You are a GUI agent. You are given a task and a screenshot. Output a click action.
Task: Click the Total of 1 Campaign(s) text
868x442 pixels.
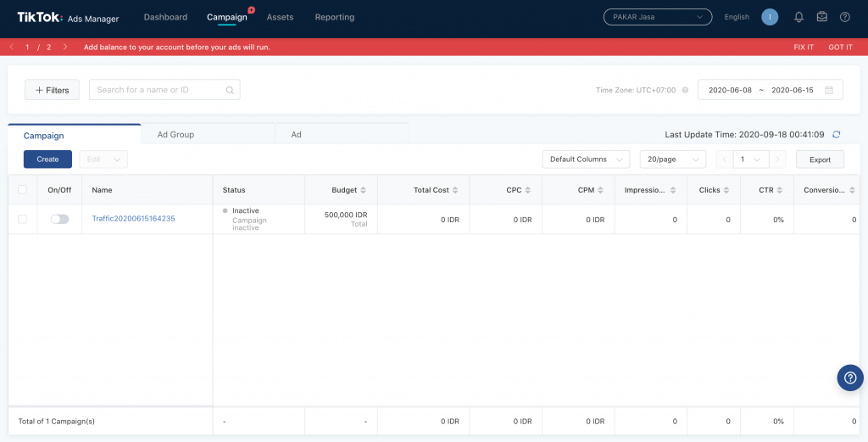[x=57, y=422]
